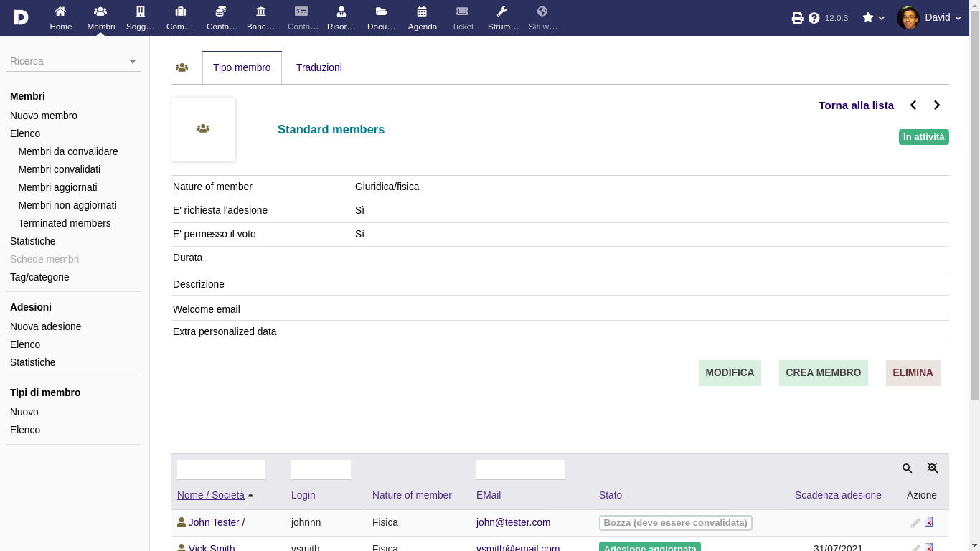Sort by Scadenza adesione column
980x551 pixels.
click(838, 495)
